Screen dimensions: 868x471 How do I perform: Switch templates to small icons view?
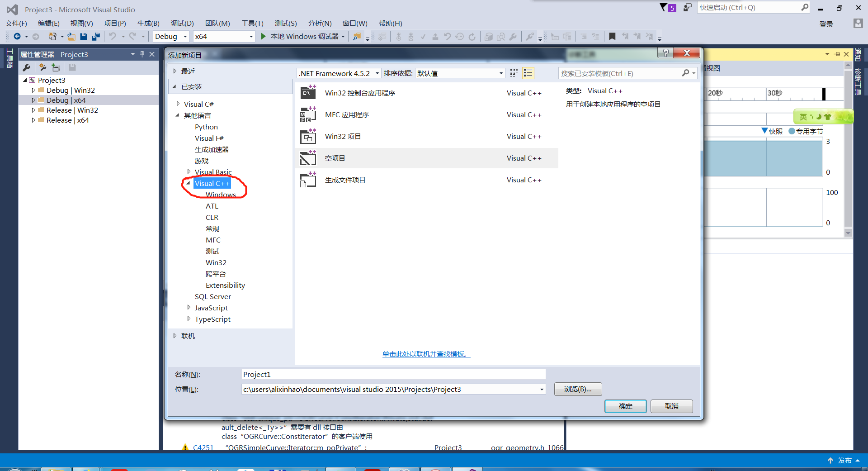click(x=514, y=73)
